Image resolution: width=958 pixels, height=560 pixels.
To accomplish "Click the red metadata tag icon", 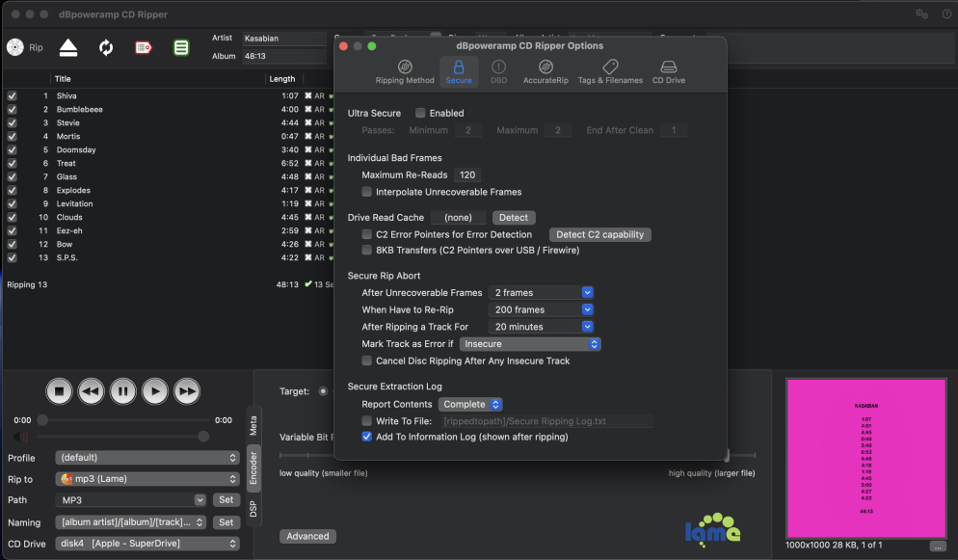I will coord(144,47).
